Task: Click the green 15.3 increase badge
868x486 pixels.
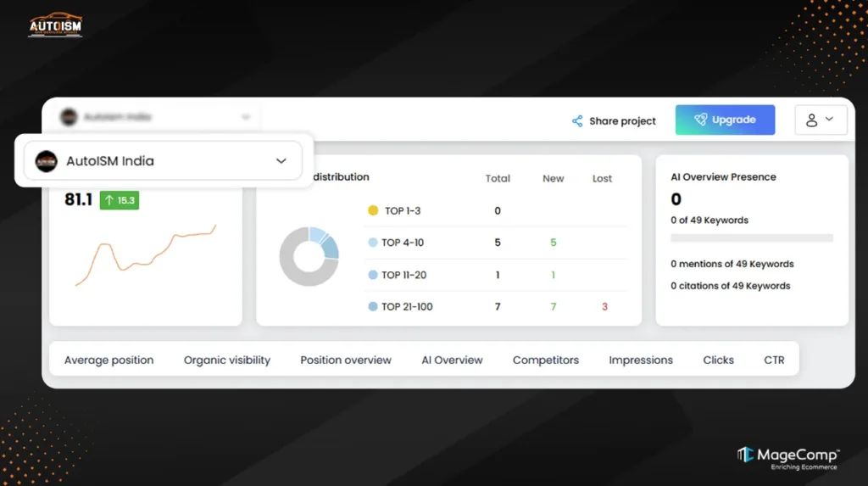Action: click(x=119, y=200)
